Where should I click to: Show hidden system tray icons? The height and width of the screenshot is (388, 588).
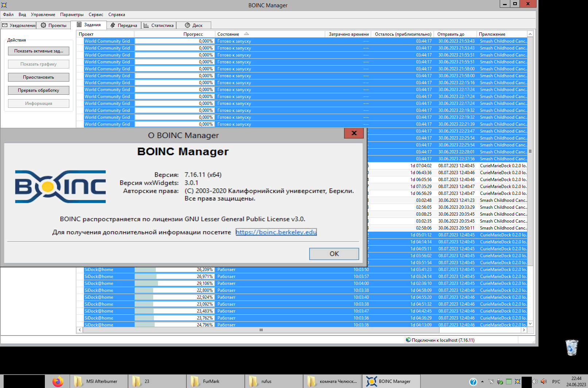(482, 382)
